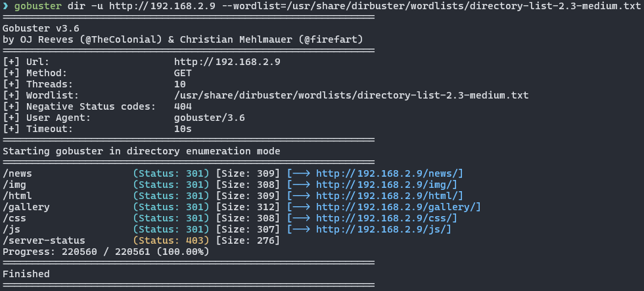This screenshot has width=644, height=291.
Task: Click the authors line with @TheColonial
Action: (183, 40)
